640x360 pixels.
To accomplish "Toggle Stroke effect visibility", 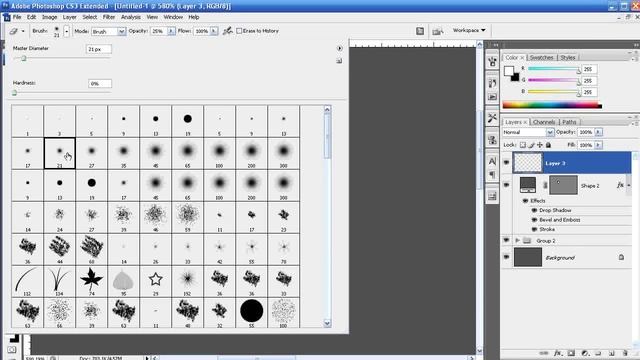I will [x=534, y=229].
